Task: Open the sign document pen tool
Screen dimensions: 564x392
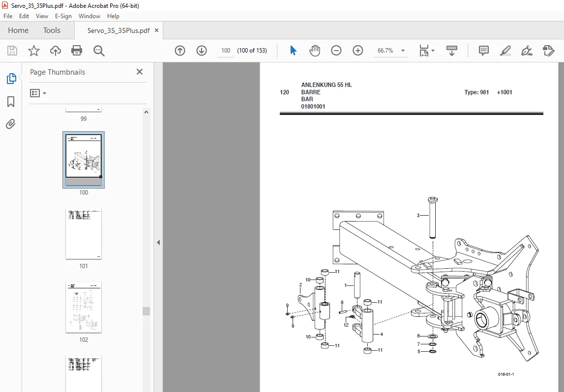Action: (x=527, y=51)
